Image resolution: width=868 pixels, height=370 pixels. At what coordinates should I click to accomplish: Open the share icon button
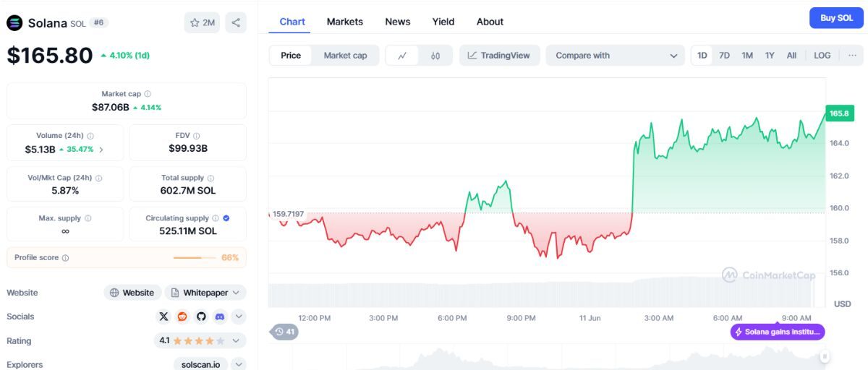236,22
